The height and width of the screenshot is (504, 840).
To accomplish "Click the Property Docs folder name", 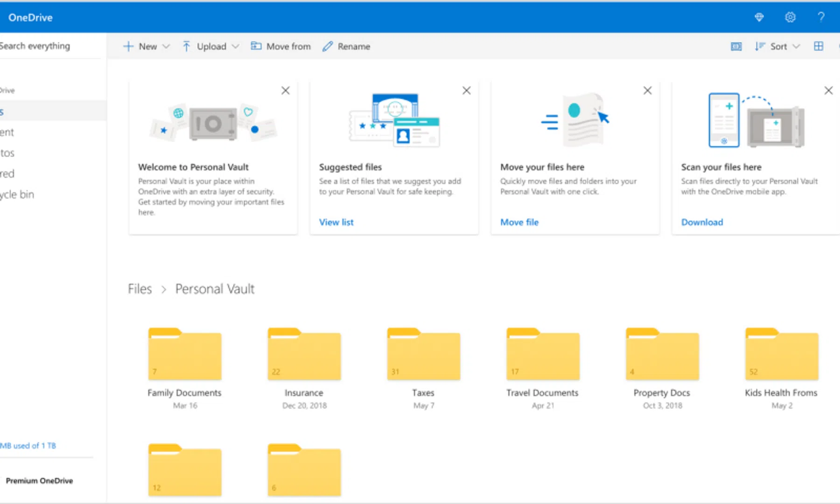I will (x=662, y=393).
